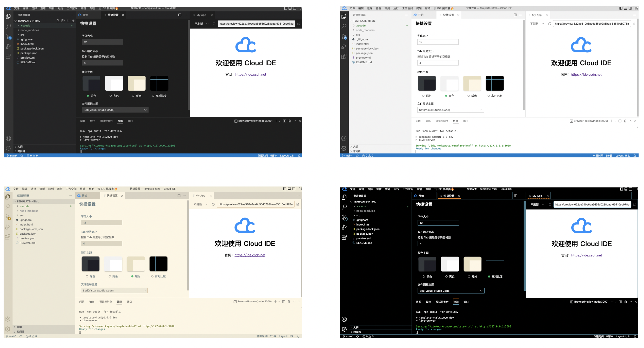Select 亮色 radio in dark theme window

click(x=111, y=96)
